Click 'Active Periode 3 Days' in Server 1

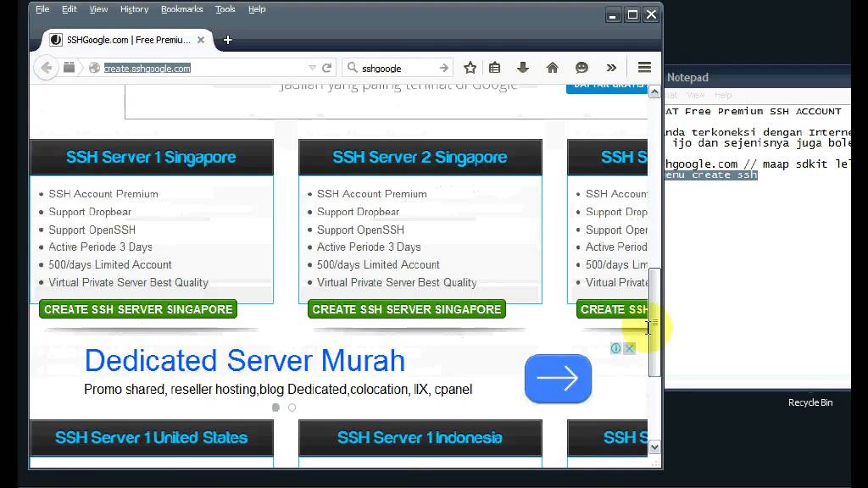100,247
